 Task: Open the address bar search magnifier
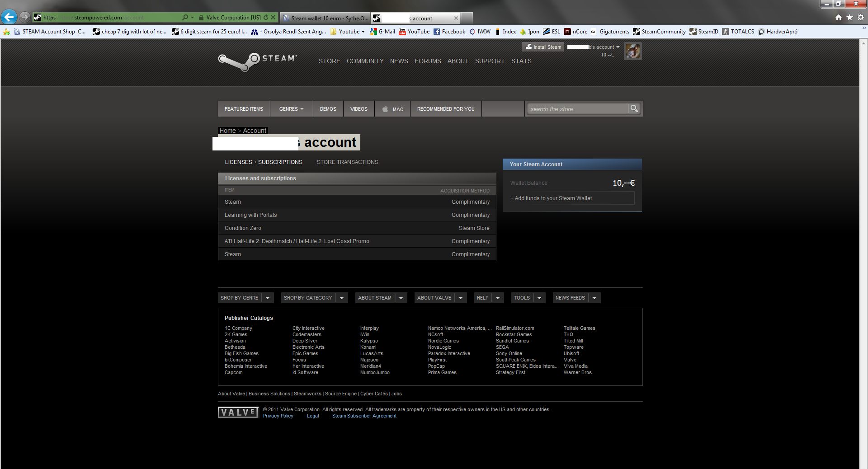185,18
